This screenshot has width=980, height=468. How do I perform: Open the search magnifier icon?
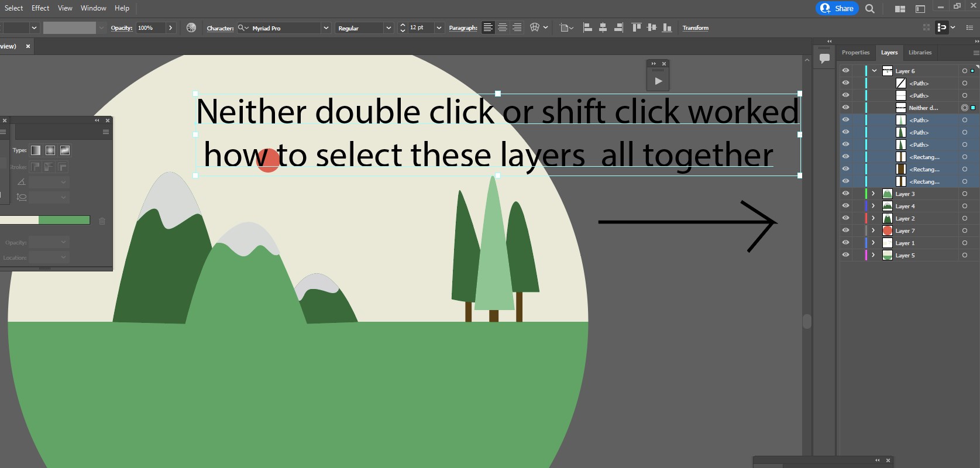[870, 9]
